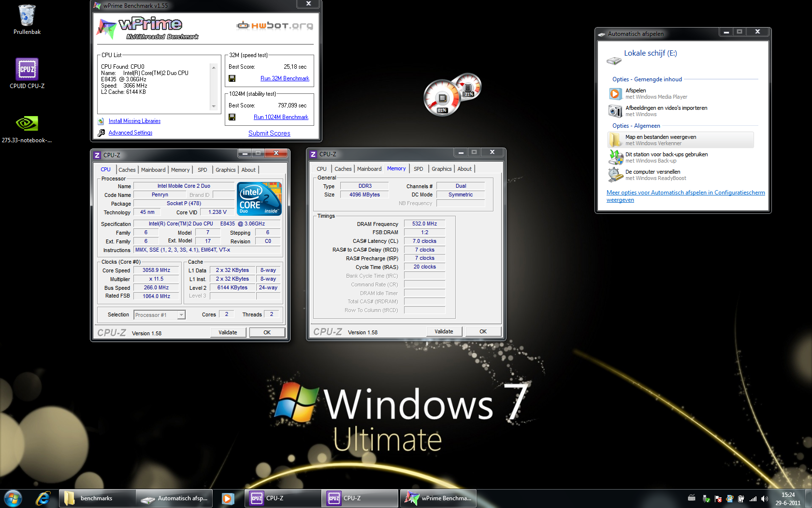Open the Windows Start orb
The width and height of the screenshot is (812, 508).
pos(13,498)
